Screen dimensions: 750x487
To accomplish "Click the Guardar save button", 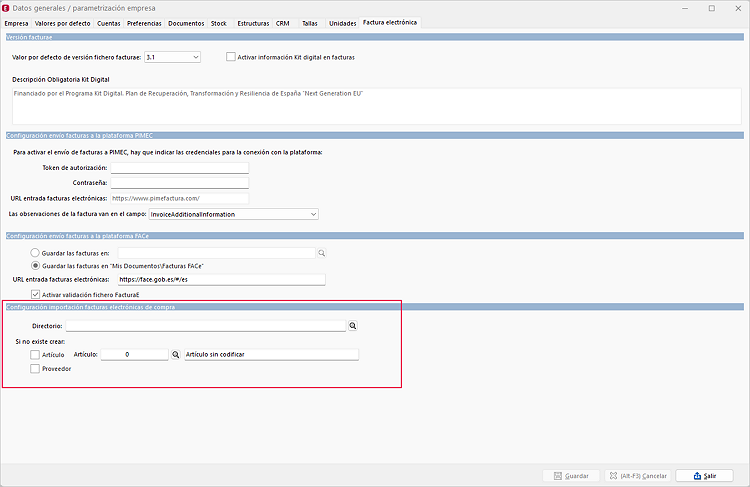I will point(571,476).
